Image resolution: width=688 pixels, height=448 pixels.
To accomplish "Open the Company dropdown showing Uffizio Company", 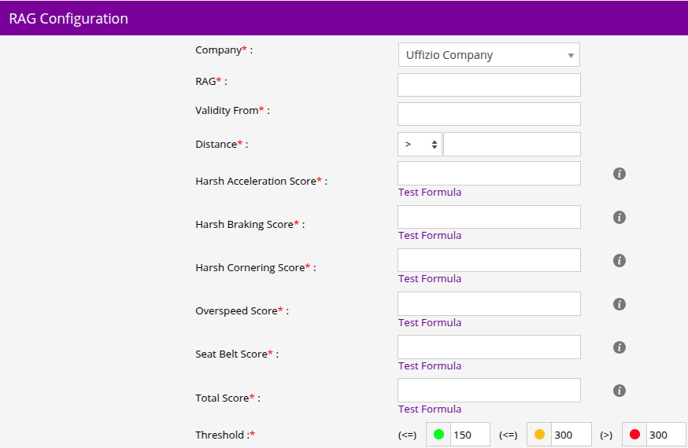I will coord(488,55).
